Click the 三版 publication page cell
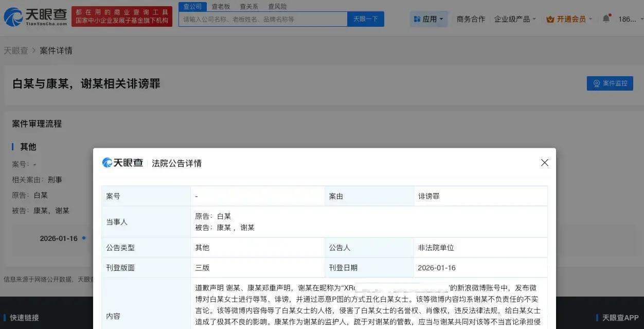The image size is (644, 329). coord(257,268)
